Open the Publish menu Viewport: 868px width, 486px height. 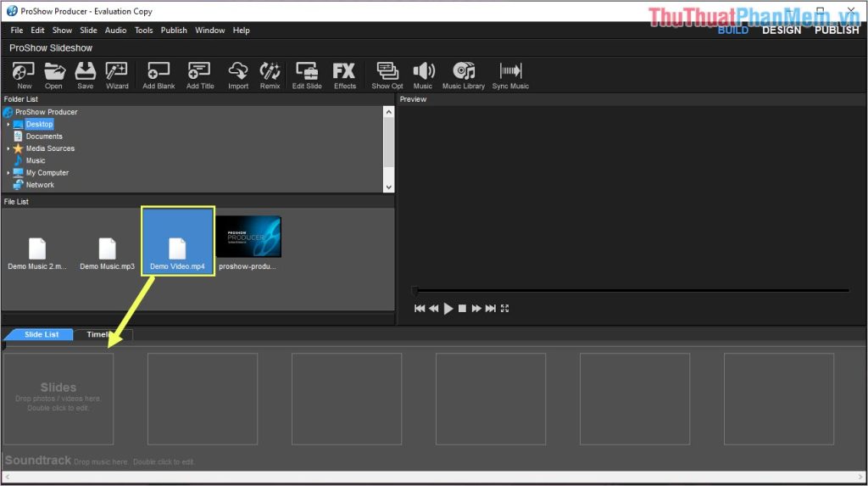[x=174, y=30]
